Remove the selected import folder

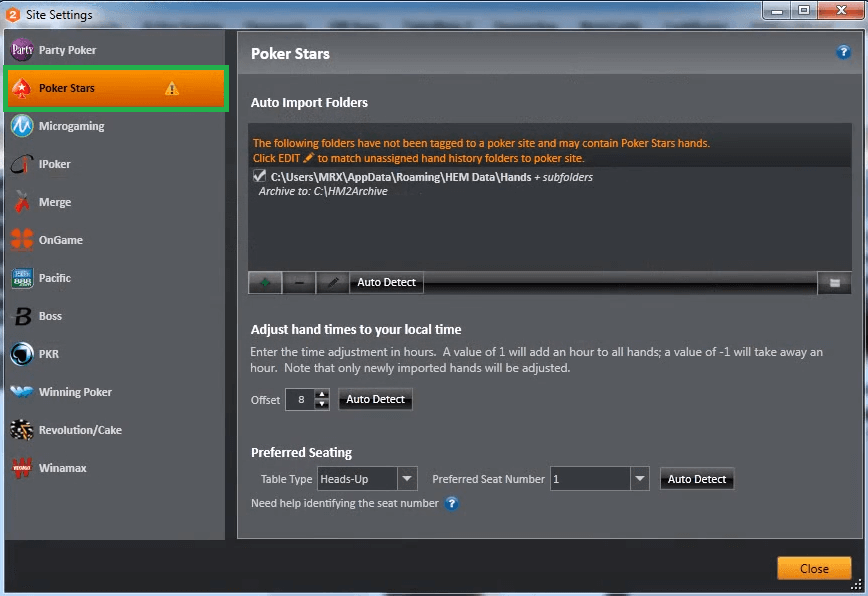point(299,283)
